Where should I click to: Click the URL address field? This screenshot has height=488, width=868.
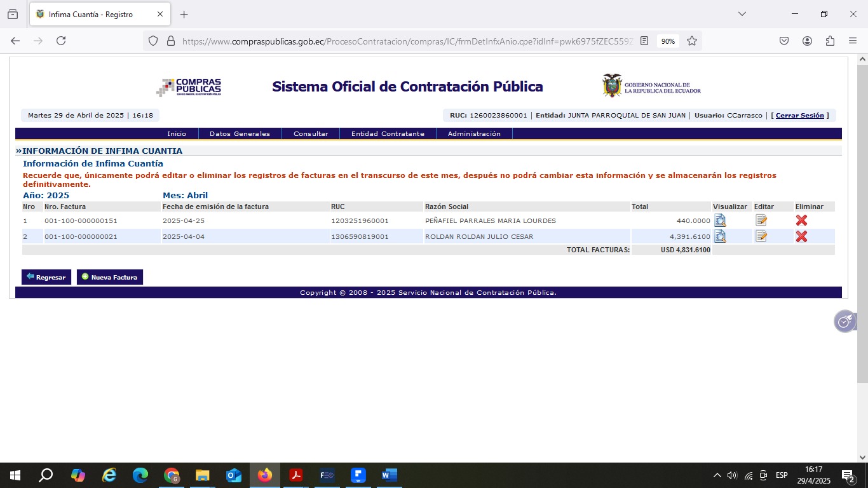(x=407, y=41)
